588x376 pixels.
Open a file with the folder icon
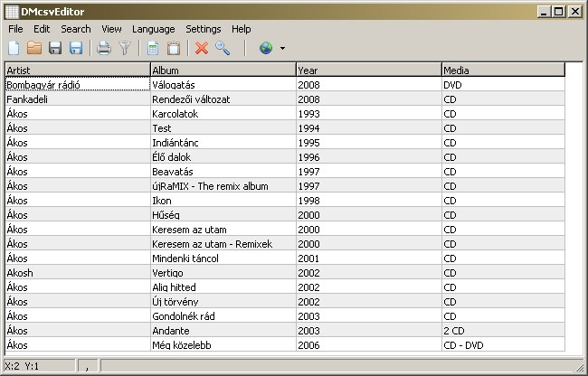pyautogui.click(x=34, y=48)
